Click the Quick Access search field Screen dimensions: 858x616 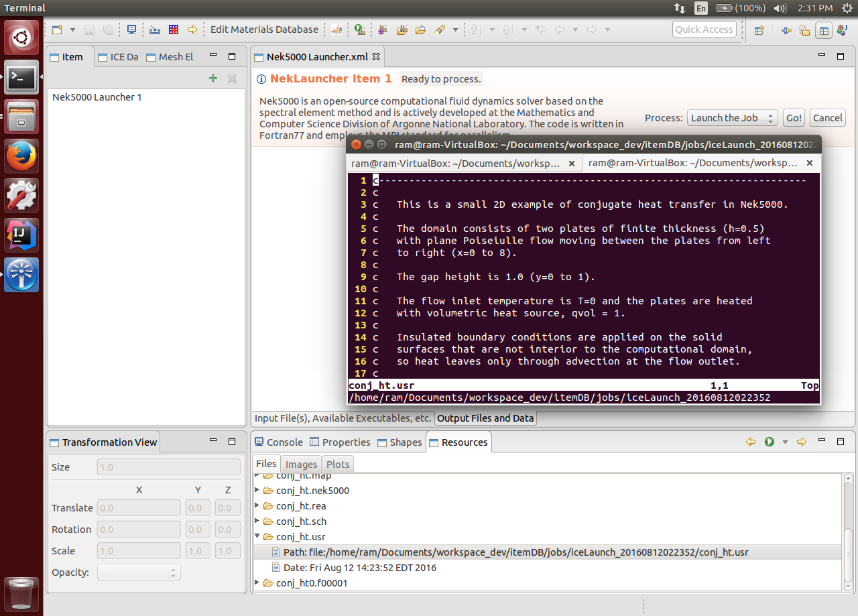tap(704, 29)
